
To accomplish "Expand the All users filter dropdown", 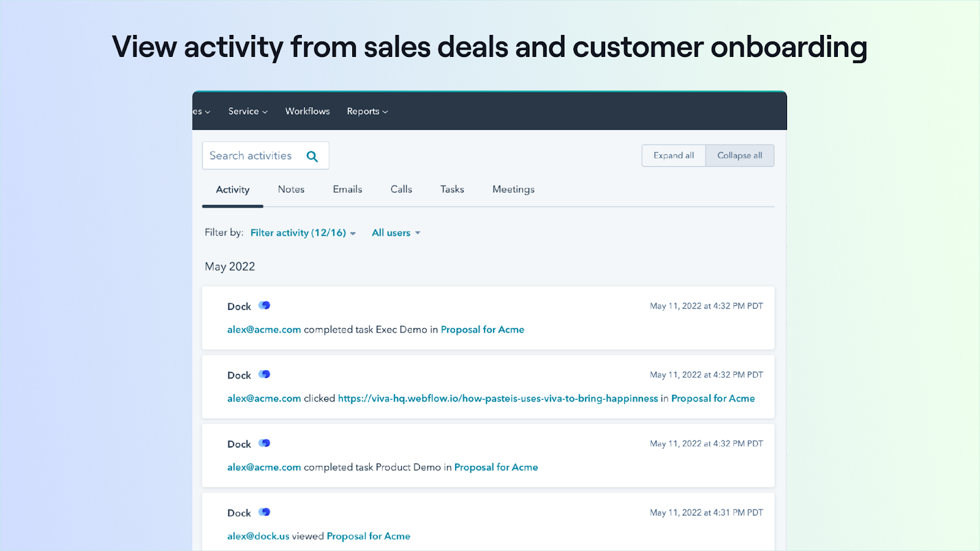I will click(x=396, y=233).
